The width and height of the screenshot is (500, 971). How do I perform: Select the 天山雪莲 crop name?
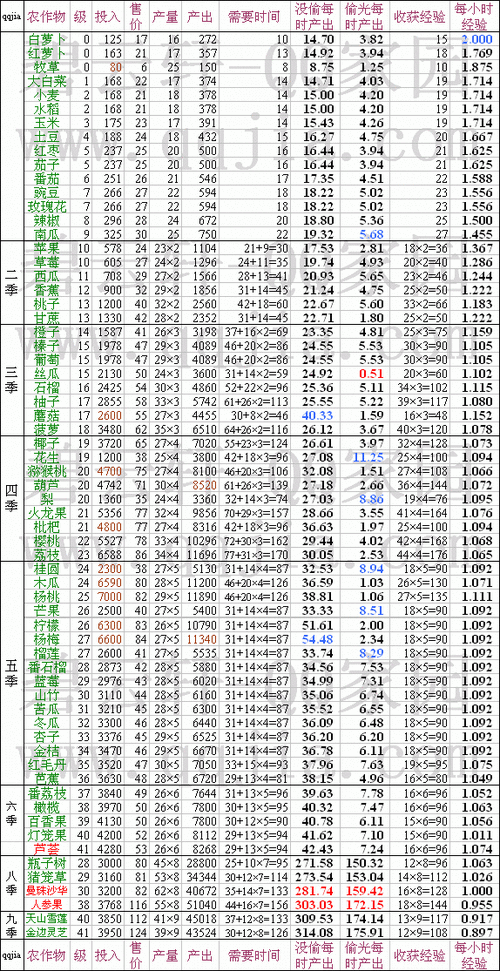click(x=47, y=918)
